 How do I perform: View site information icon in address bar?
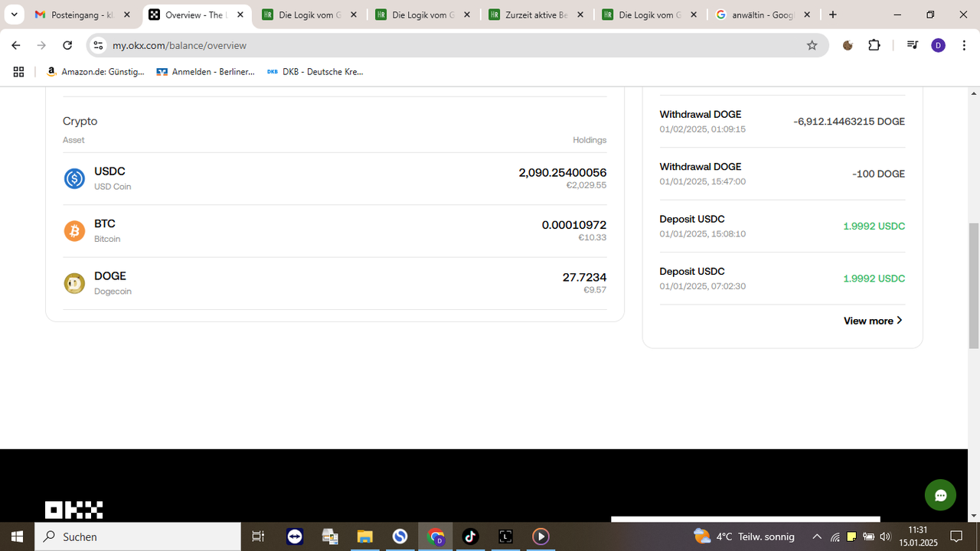tap(97, 45)
